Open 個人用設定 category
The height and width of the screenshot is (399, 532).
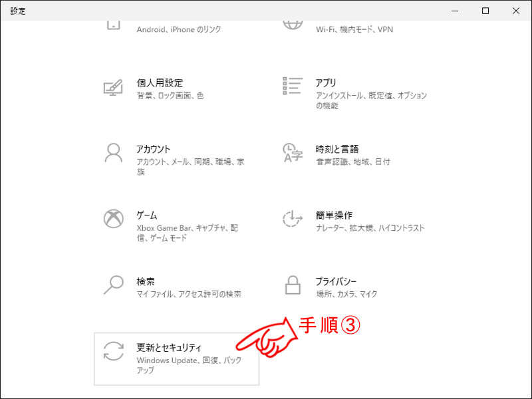click(160, 82)
